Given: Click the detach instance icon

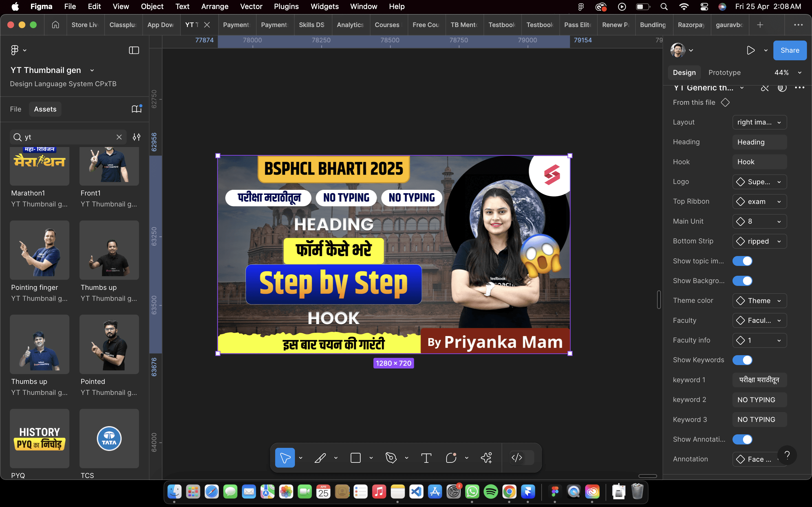Looking at the screenshot, I should 765,88.
